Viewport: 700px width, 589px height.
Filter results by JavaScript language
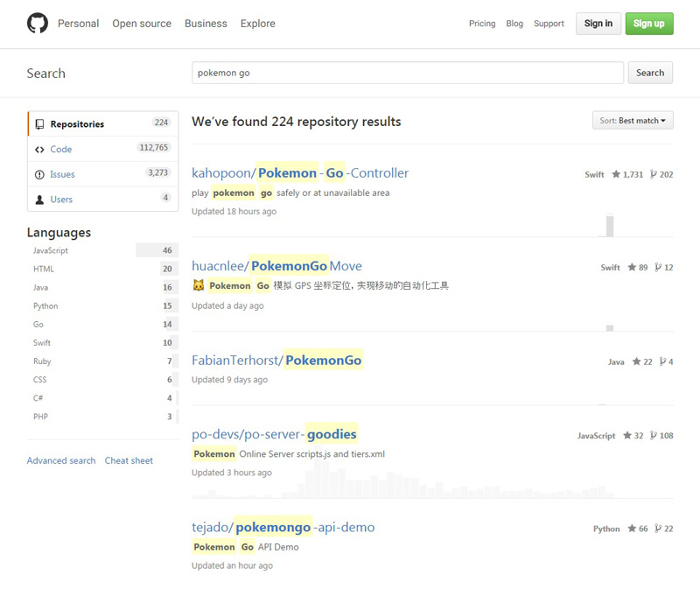[51, 250]
